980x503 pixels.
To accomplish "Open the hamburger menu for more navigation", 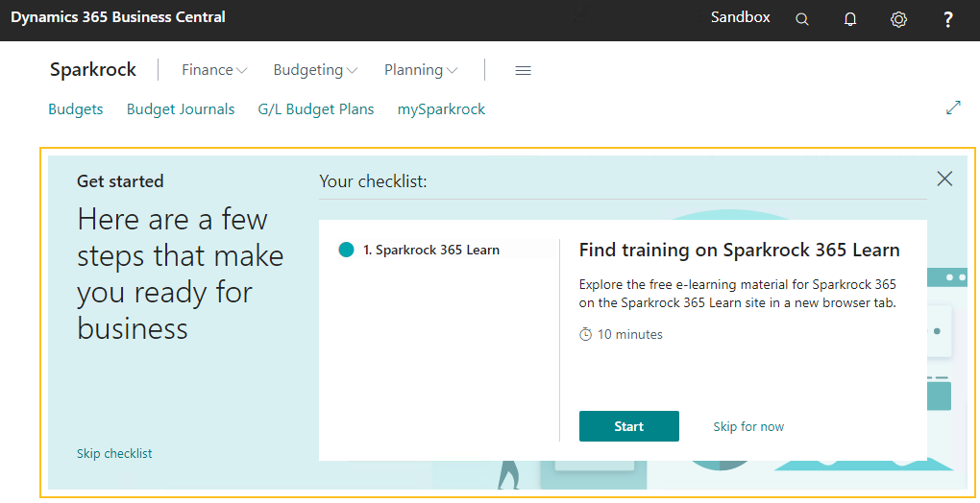I will click(523, 70).
